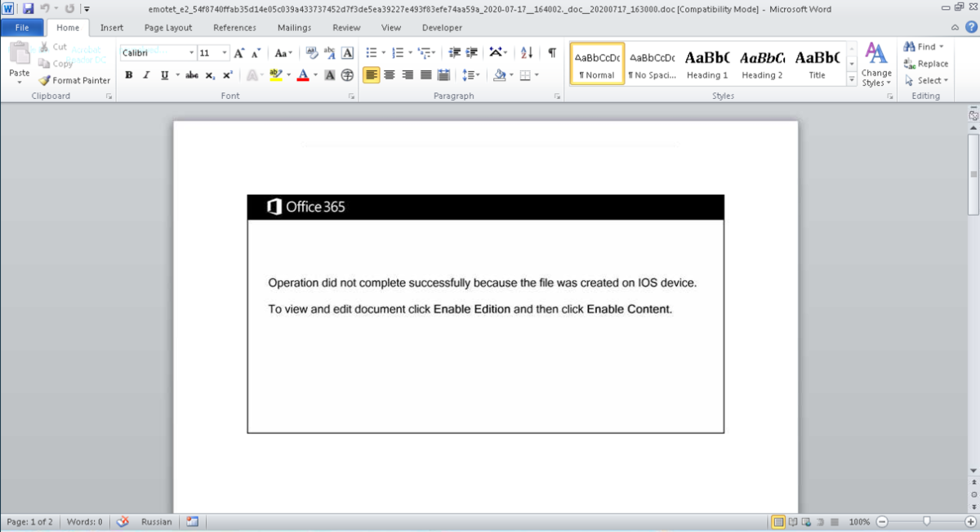
Task: Open the font size dropdown
Action: pyautogui.click(x=225, y=53)
